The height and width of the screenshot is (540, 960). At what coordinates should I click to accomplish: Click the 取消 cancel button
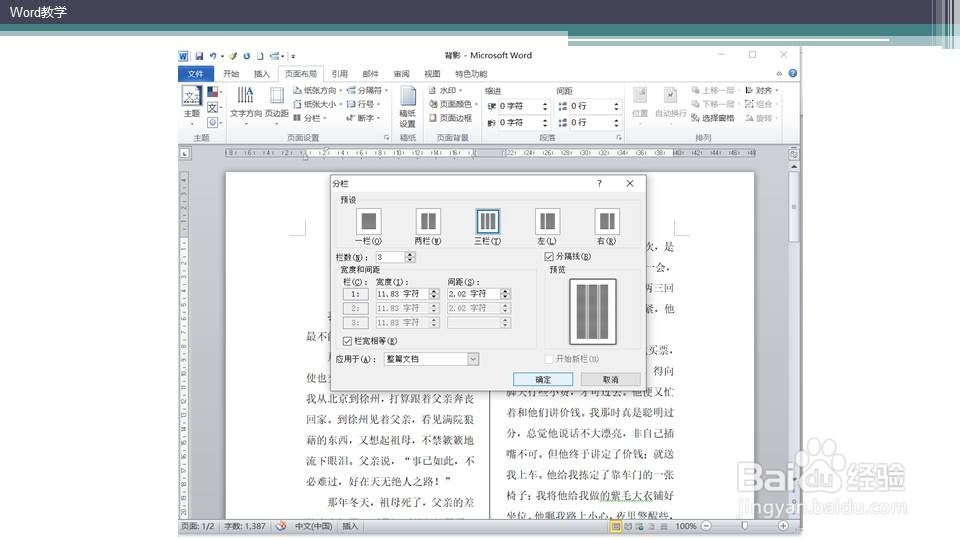click(610, 380)
